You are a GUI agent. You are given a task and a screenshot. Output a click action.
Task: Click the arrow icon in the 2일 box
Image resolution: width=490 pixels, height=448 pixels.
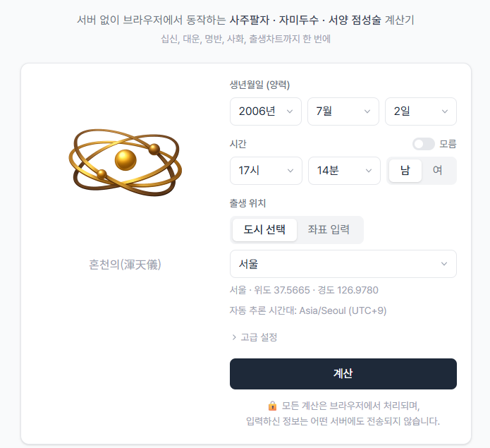click(445, 111)
